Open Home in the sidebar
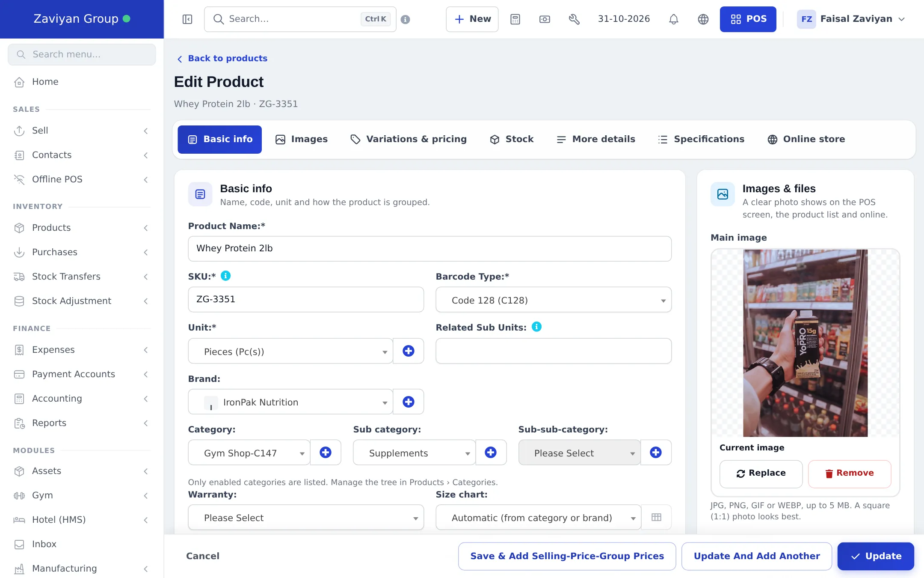Image resolution: width=924 pixels, height=578 pixels. (x=82, y=82)
